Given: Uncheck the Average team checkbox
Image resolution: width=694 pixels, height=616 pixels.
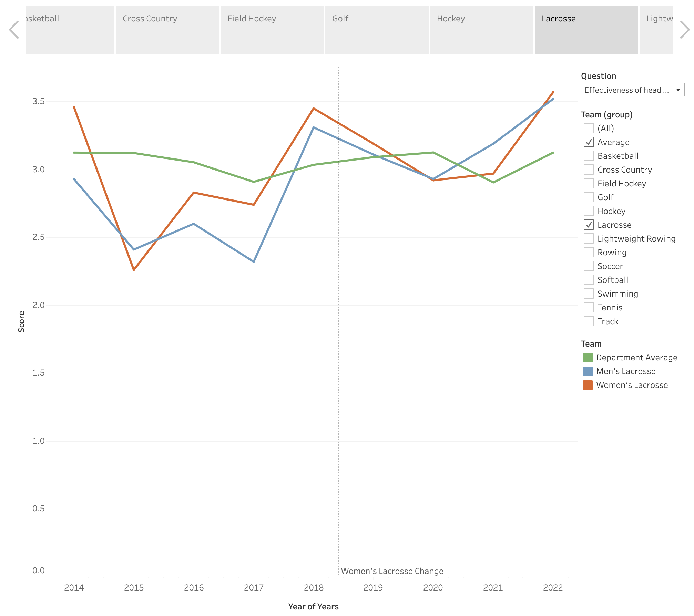Looking at the screenshot, I should pos(589,142).
